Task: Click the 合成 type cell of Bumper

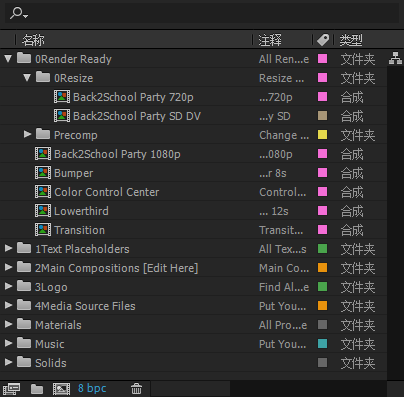Action: tap(352, 173)
